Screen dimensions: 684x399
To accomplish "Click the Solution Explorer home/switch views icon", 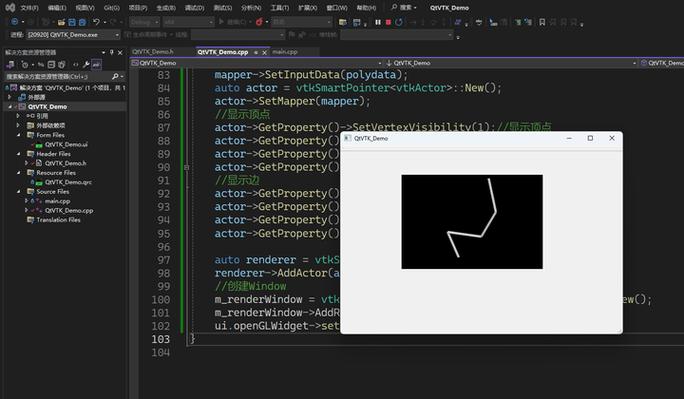I will click(x=10, y=65).
